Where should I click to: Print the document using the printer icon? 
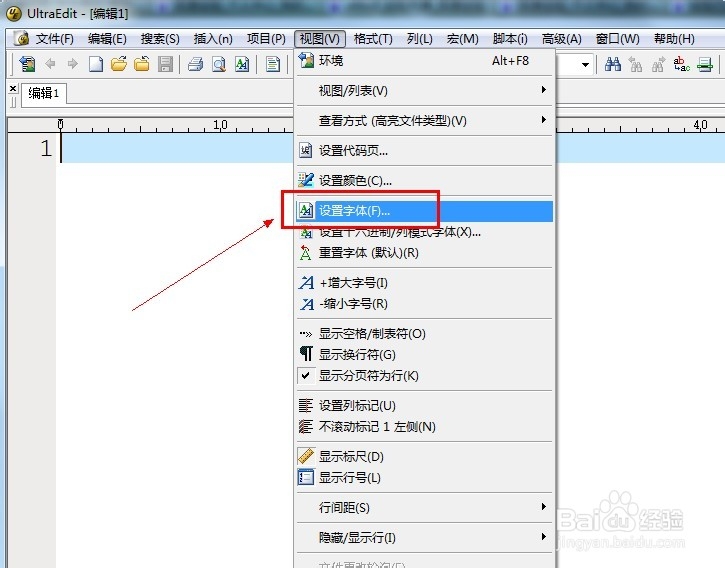tap(196, 64)
